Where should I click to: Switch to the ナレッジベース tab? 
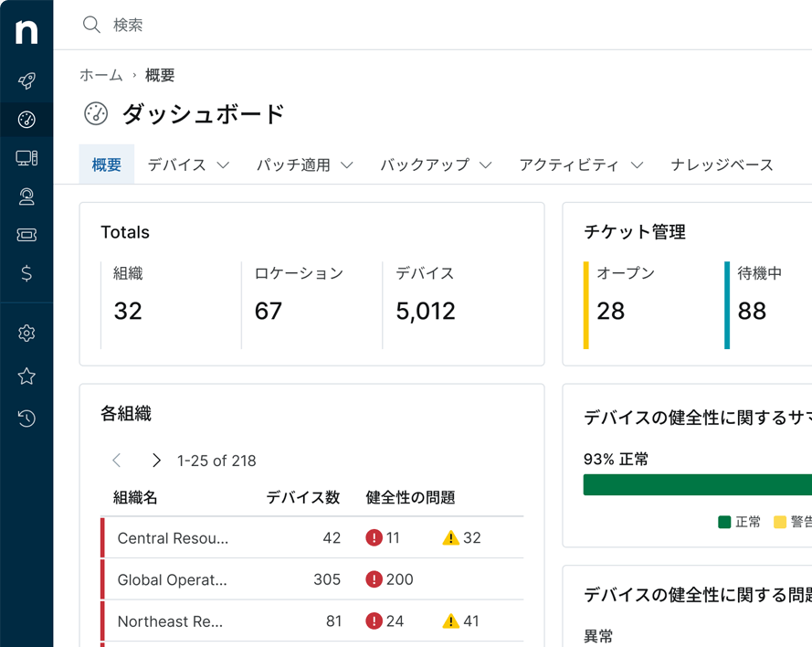(722, 164)
